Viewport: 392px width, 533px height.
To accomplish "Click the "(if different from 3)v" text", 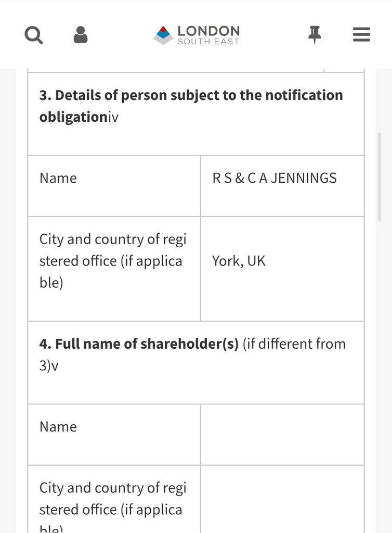I will (294, 344).
